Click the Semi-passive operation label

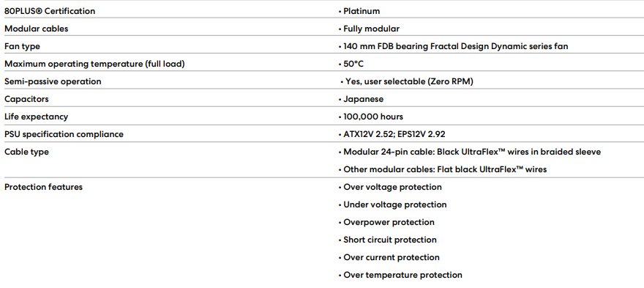click(53, 81)
